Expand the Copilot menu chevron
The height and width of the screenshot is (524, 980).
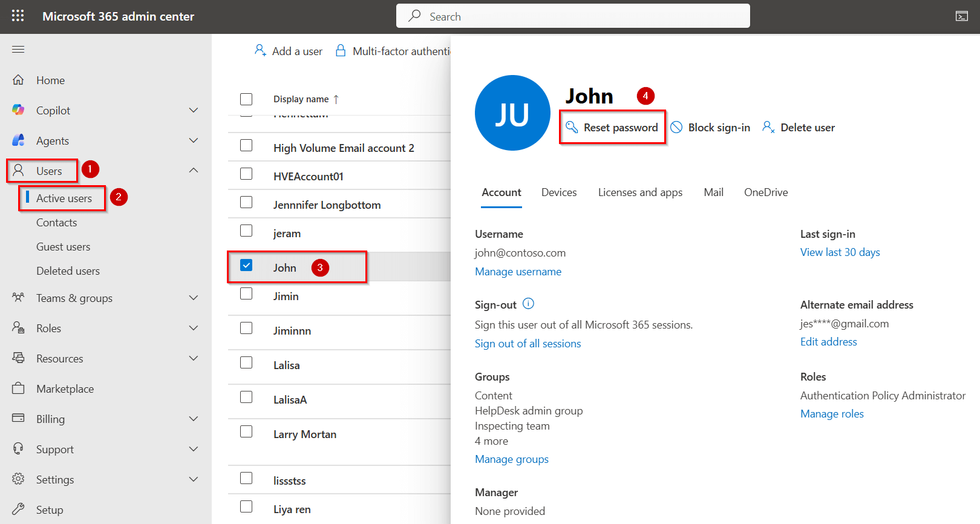(x=194, y=110)
